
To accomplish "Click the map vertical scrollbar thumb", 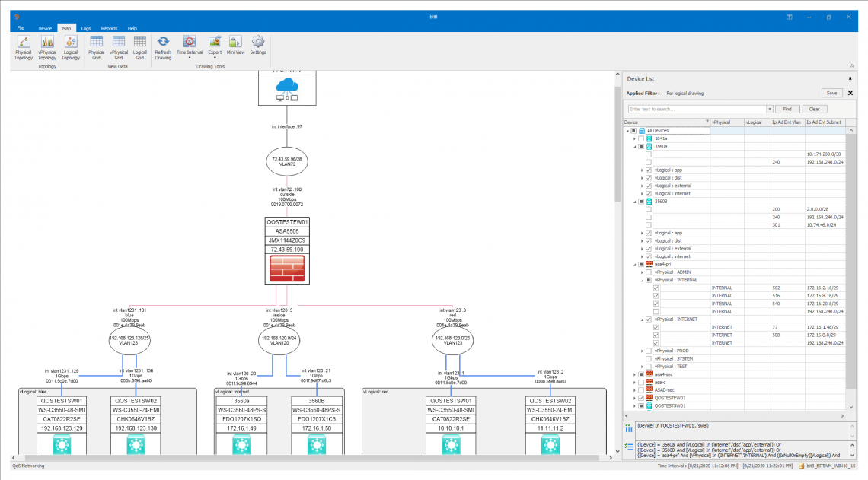I will 617,144.
